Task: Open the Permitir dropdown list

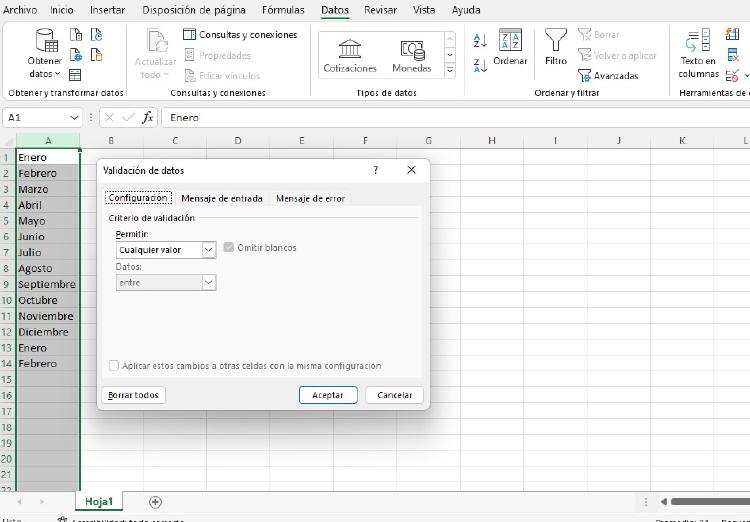Action: pyautogui.click(x=209, y=250)
